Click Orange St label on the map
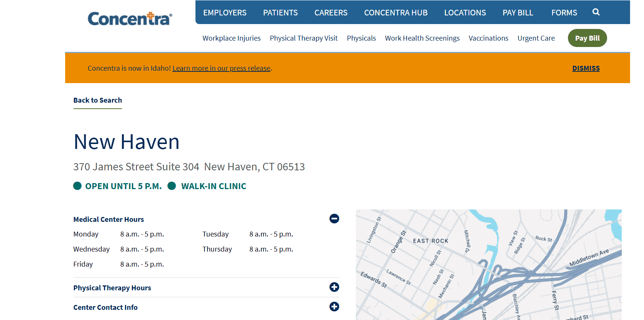This screenshot has width=644, height=320. pos(398,242)
